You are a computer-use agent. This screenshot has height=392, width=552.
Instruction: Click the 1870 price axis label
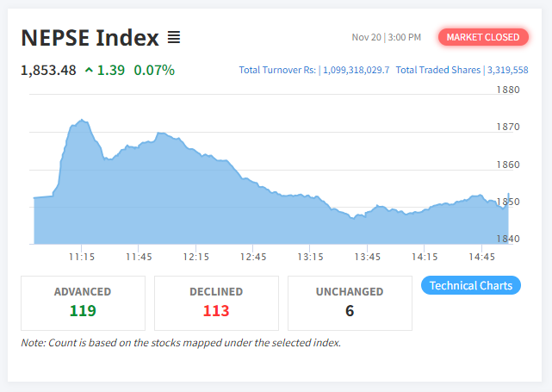[508, 127]
